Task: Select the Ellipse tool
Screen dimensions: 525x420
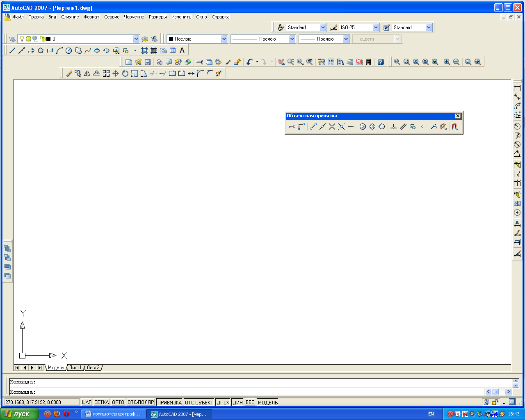Action: click(97, 50)
